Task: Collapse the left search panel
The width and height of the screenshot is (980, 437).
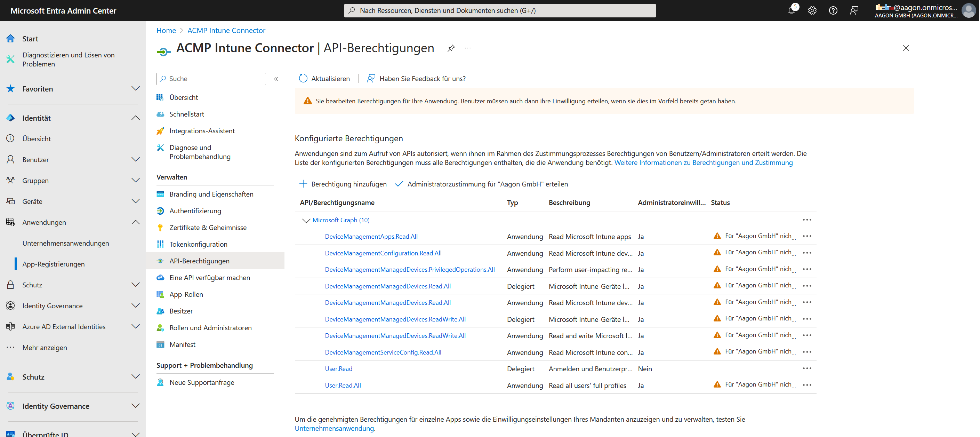Action: [276, 79]
